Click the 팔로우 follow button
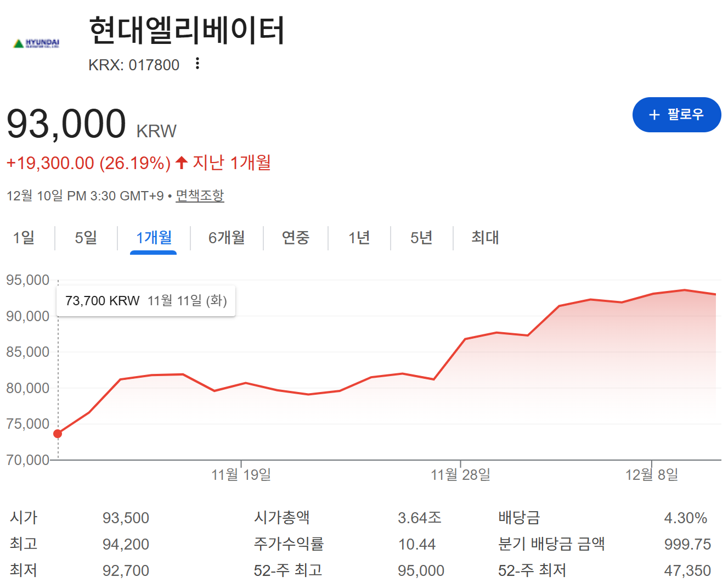 [x=676, y=115]
